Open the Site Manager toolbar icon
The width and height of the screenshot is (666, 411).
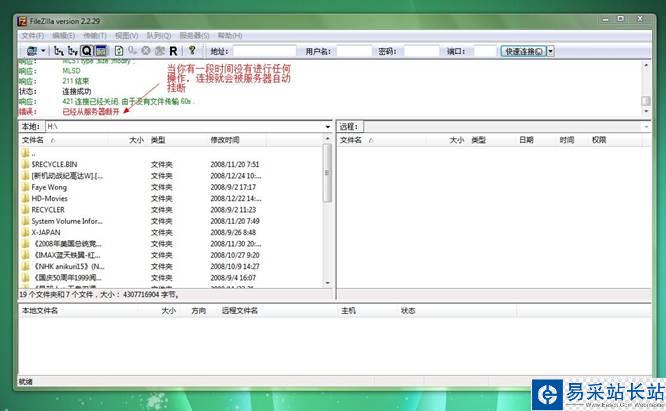click(32, 51)
